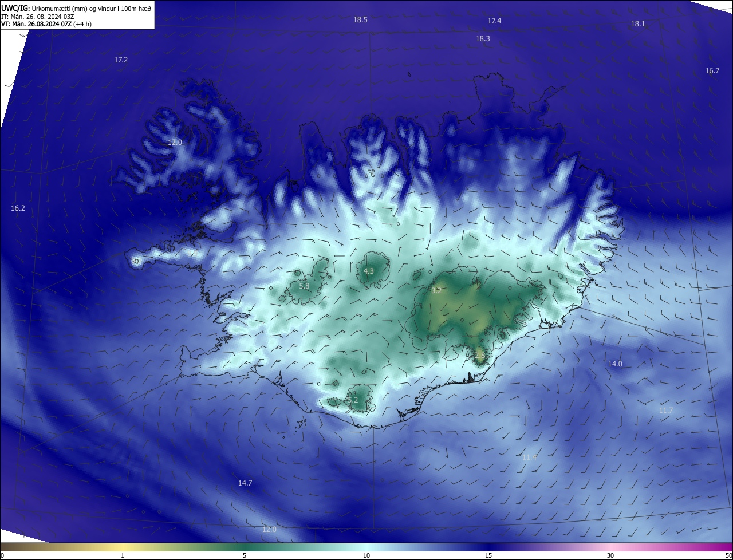The height and width of the screenshot is (560, 733).
Task: Click the 5.2 value on the south coast glacier
Action: 353,400
